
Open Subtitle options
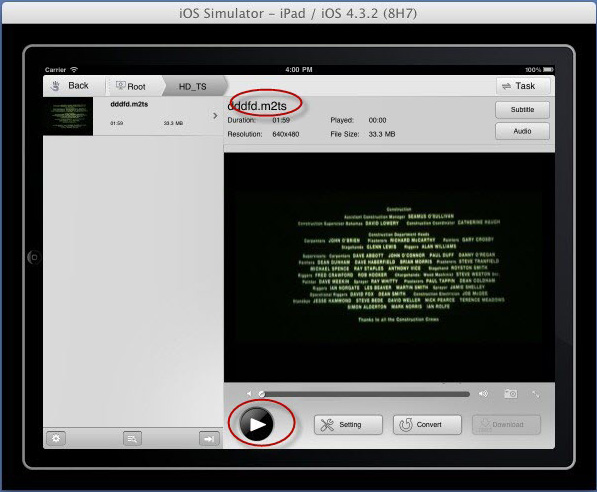click(522, 110)
